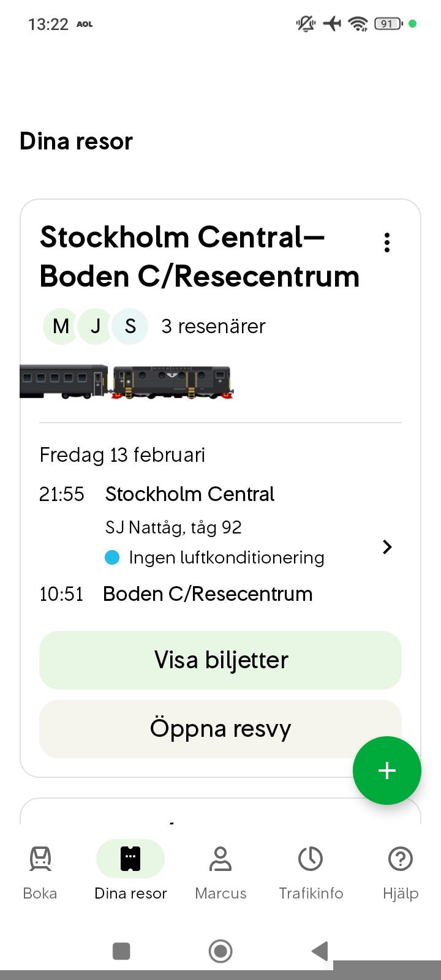
Task: Tap Android home navigation button
Action: click(221, 951)
